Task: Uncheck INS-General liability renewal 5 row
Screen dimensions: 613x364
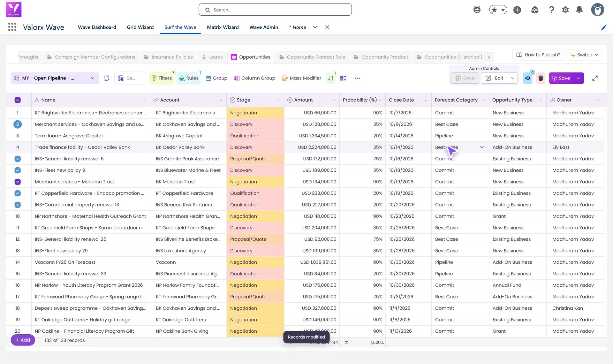Action: pyautogui.click(x=18, y=159)
